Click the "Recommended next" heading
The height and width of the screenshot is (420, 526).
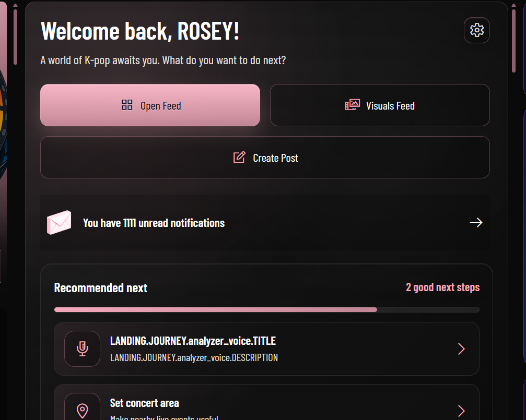pyautogui.click(x=101, y=288)
